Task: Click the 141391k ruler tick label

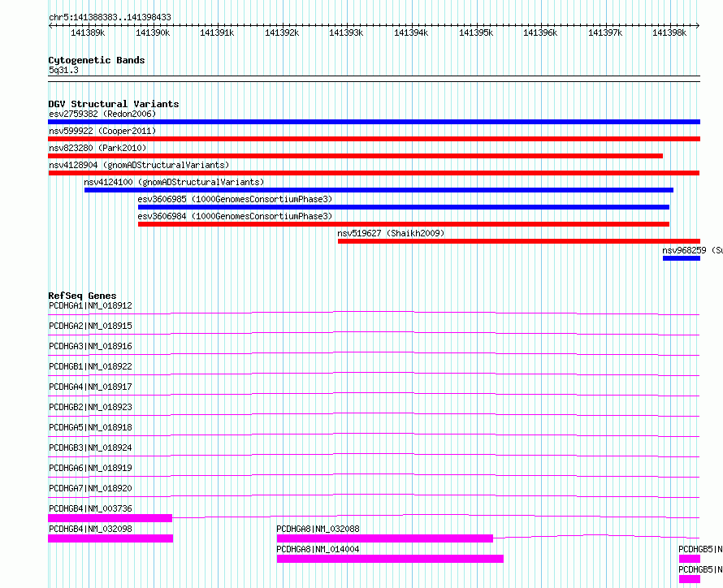Action: click(x=217, y=32)
